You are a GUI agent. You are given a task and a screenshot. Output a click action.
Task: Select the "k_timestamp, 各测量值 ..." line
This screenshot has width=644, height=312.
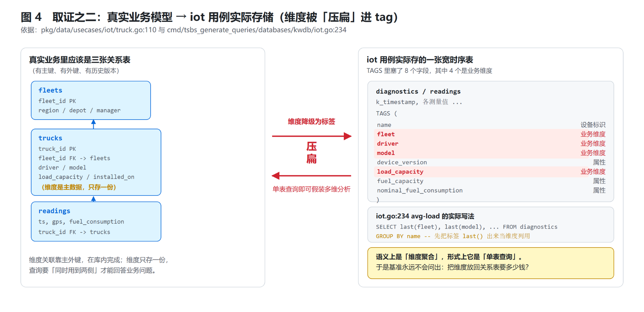coord(419,102)
